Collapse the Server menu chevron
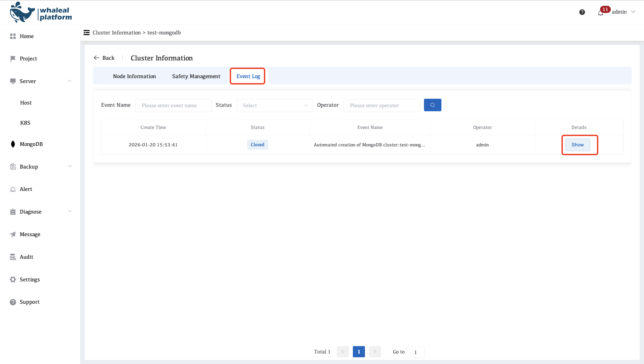This screenshot has width=644, height=364. pos(70,81)
